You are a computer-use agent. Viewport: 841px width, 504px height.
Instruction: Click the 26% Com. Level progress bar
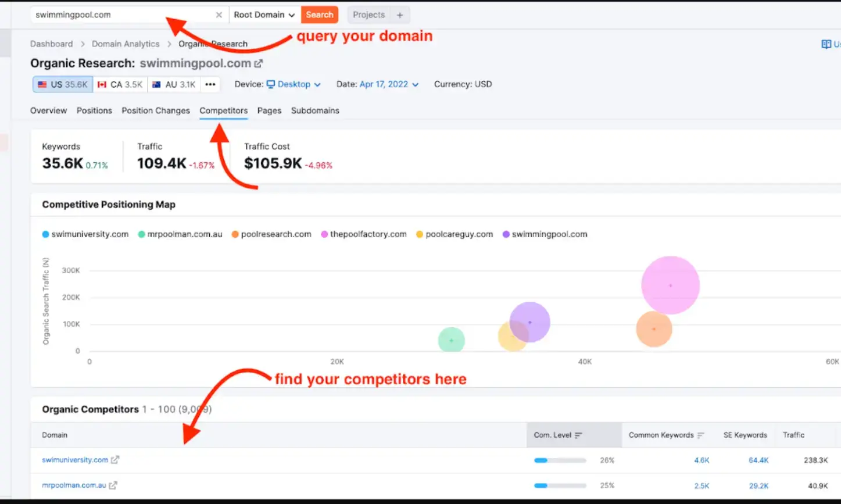click(559, 460)
